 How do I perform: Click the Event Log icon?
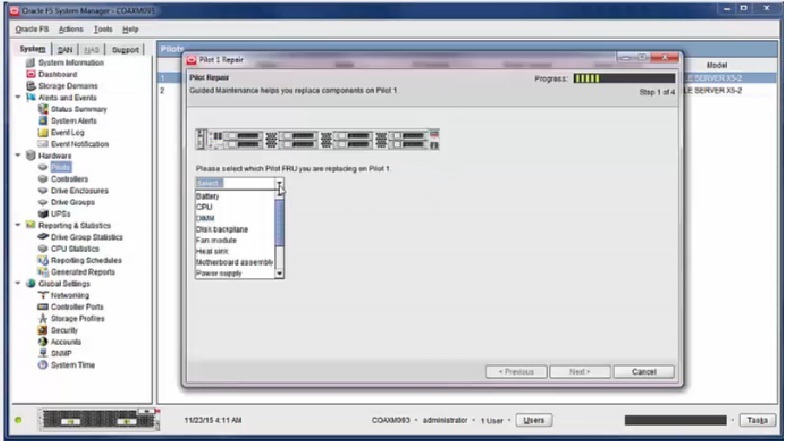click(x=43, y=132)
